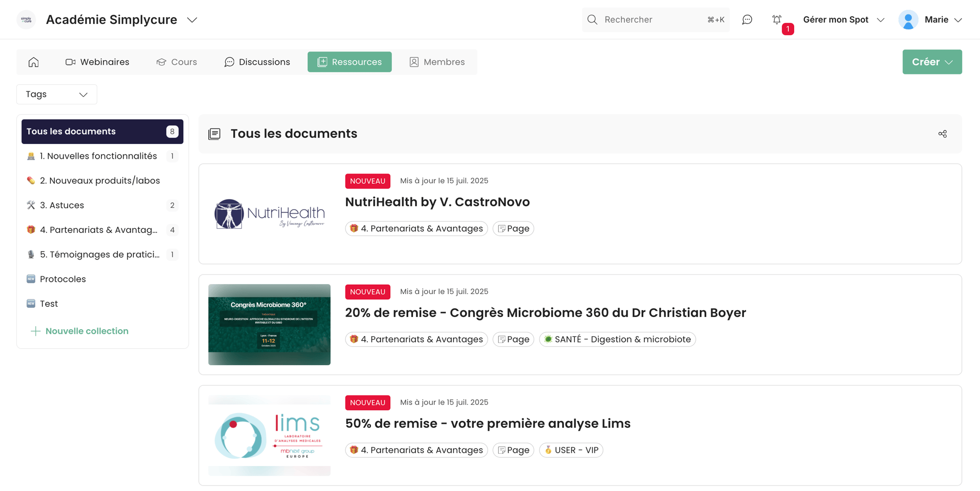This screenshot has width=980, height=491.
Task: Open 2. Nouveaux produits/labos collection
Action: [102, 180]
